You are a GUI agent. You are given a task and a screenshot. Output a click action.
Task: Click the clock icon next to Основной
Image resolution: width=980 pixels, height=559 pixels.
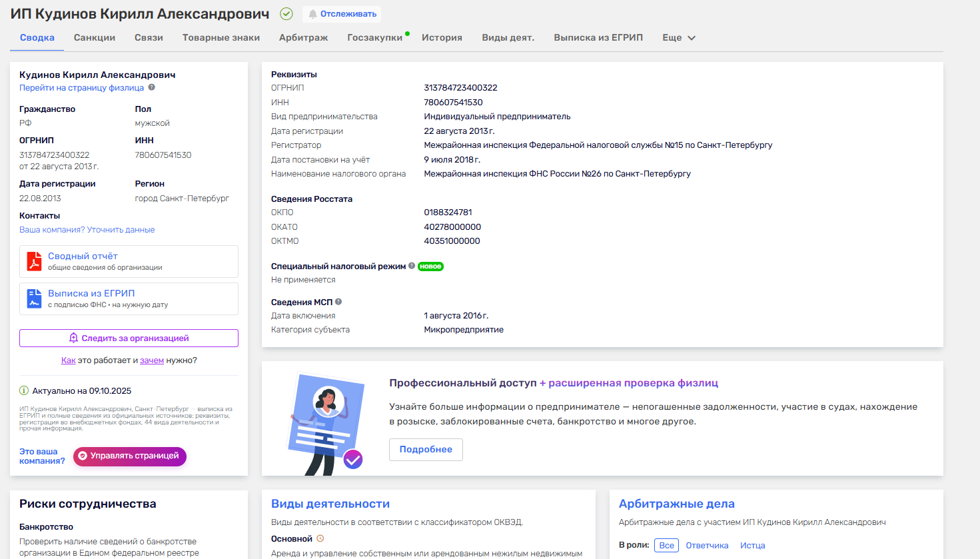(320, 538)
